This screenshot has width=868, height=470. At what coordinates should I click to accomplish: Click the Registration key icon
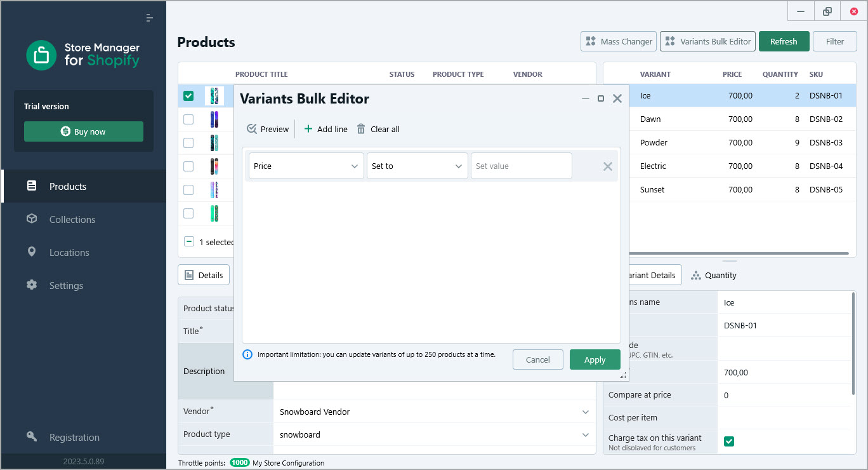coord(32,437)
